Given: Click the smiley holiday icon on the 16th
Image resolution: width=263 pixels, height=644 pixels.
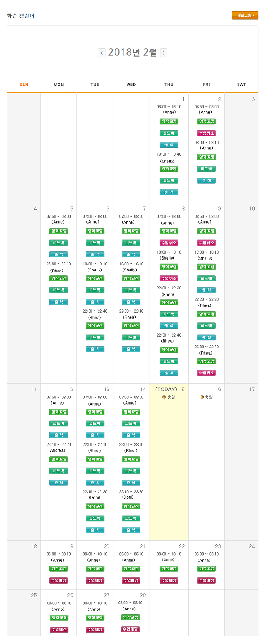Looking at the screenshot, I should click(202, 397).
